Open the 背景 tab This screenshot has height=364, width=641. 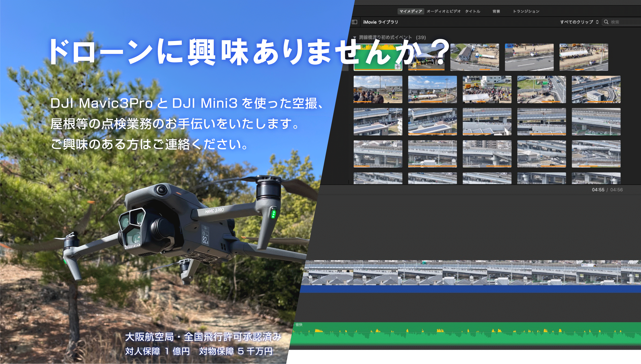pyautogui.click(x=496, y=11)
